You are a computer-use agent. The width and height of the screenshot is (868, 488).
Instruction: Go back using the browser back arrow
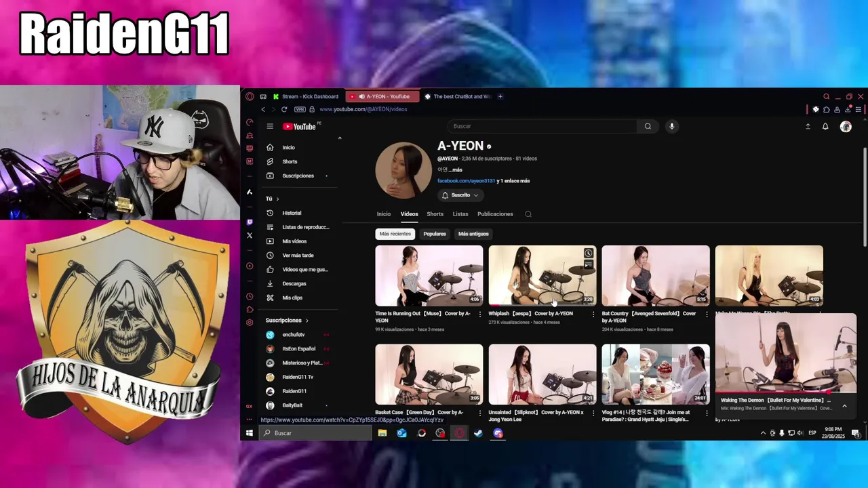click(263, 109)
